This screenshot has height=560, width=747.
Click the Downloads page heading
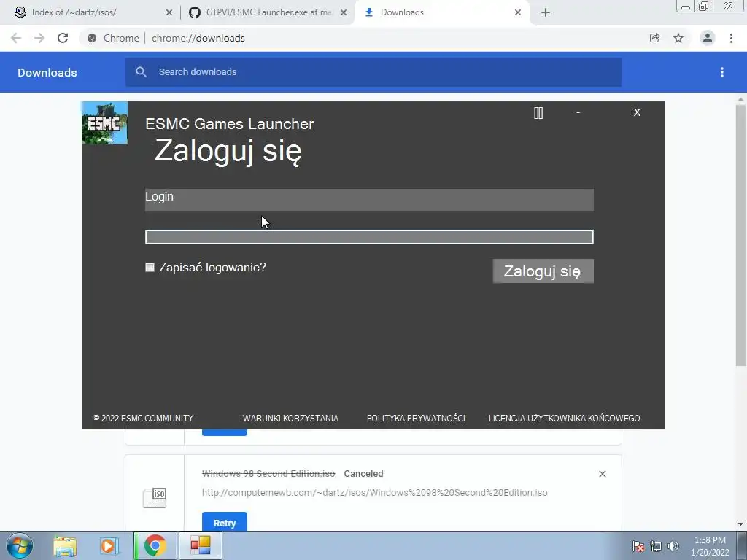tap(47, 72)
